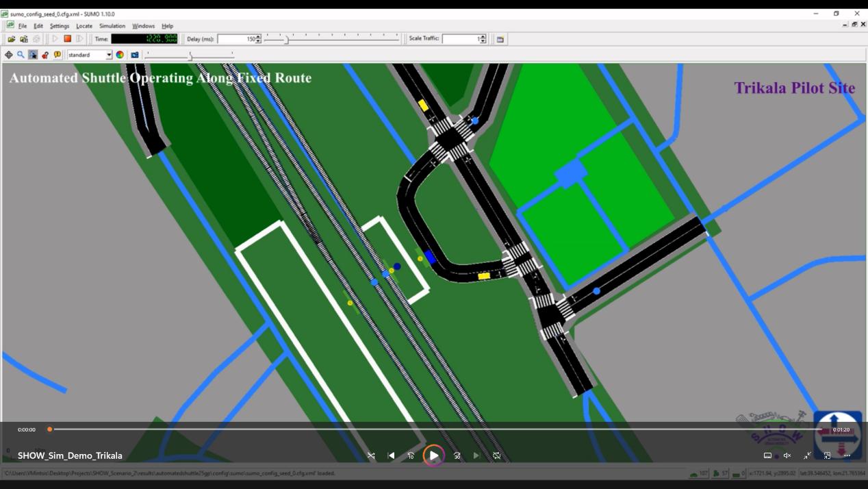
Task: Select the magnifier zoom tool
Action: (x=21, y=55)
